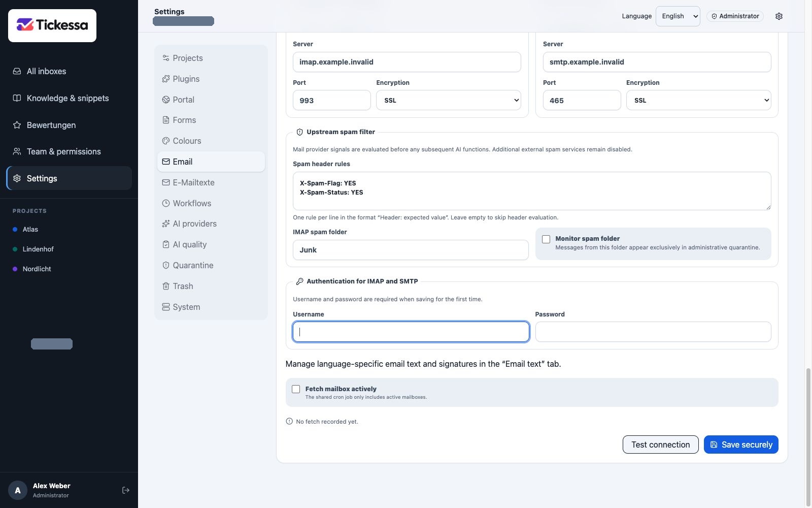The height and width of the screenshot is (508, 812).
Task: Open the IMAP Encryption dropdown
Action: 449,100
